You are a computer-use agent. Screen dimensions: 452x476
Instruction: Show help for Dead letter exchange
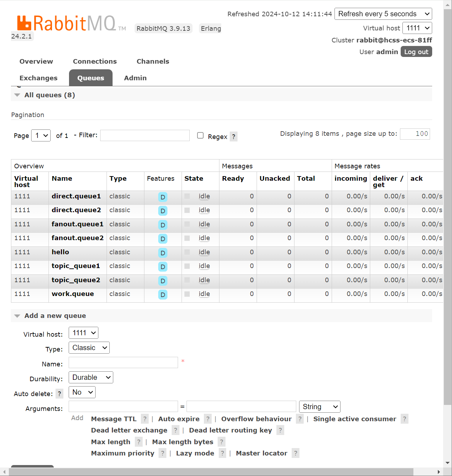pos(176,430)
